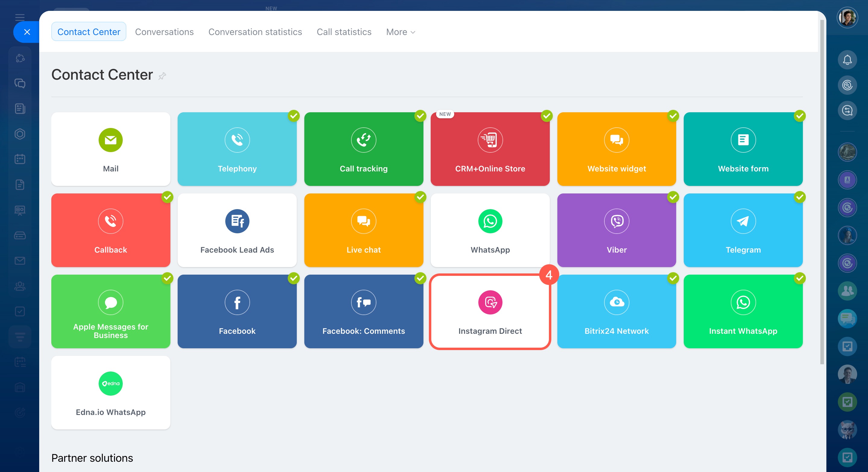
Task: Close the Contact Center slider panel
Action: coord(27,32)
